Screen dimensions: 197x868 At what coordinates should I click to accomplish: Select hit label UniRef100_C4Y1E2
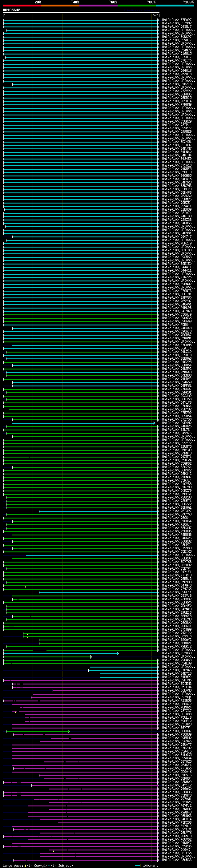177,785
